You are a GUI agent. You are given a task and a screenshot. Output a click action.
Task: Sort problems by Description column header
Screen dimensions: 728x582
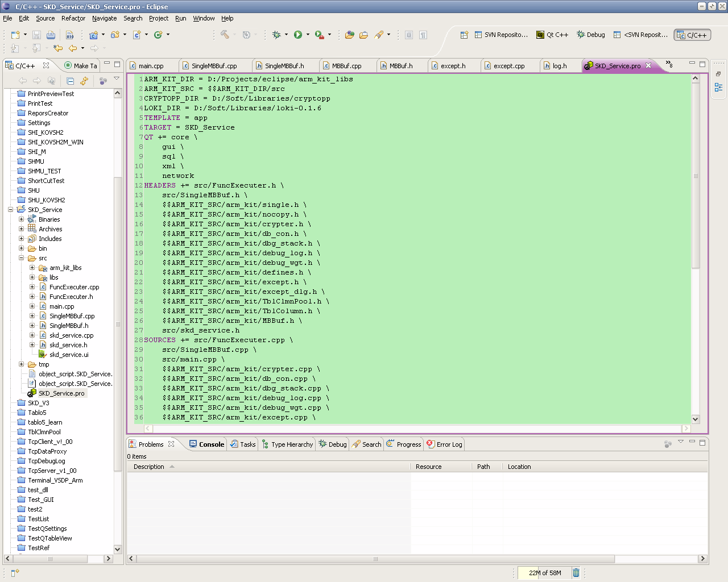[149, 467]
